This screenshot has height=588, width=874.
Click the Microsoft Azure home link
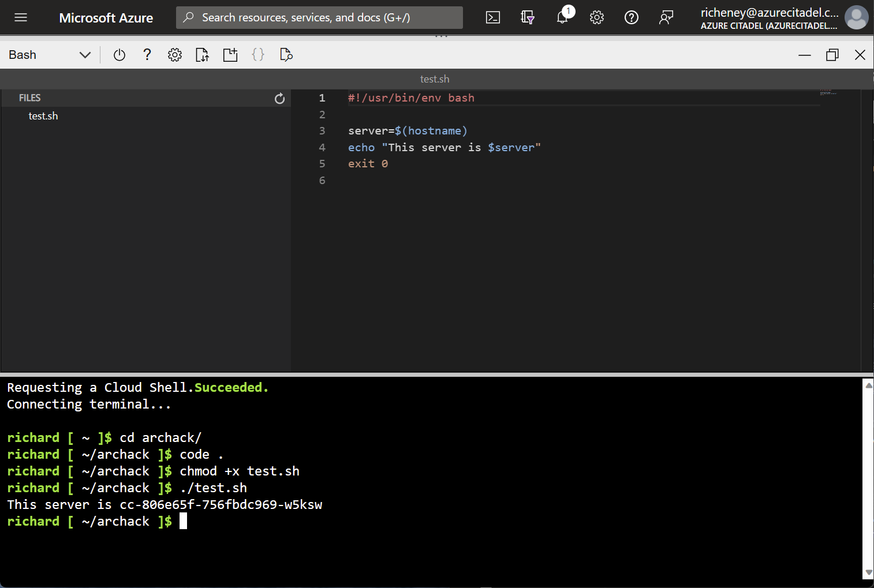coord(106,18)
